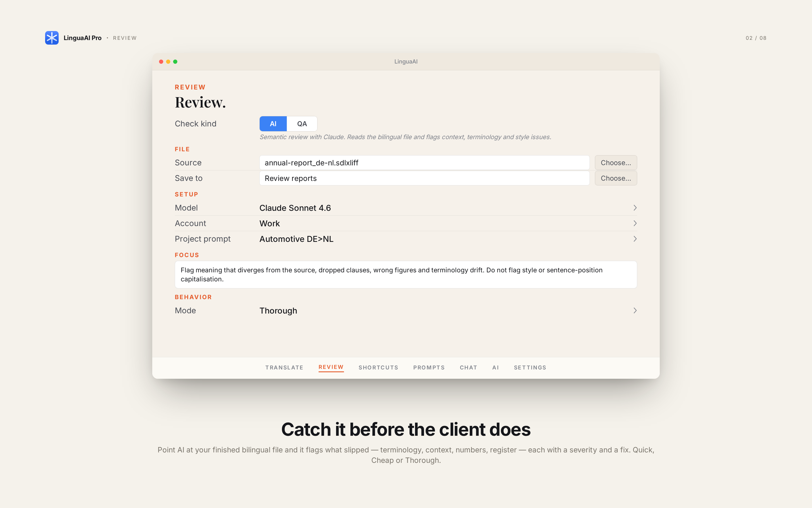This screenshot has width=812, height=508.
Task: Click inside the Focus instructions text box
Action: coord(406,275)
